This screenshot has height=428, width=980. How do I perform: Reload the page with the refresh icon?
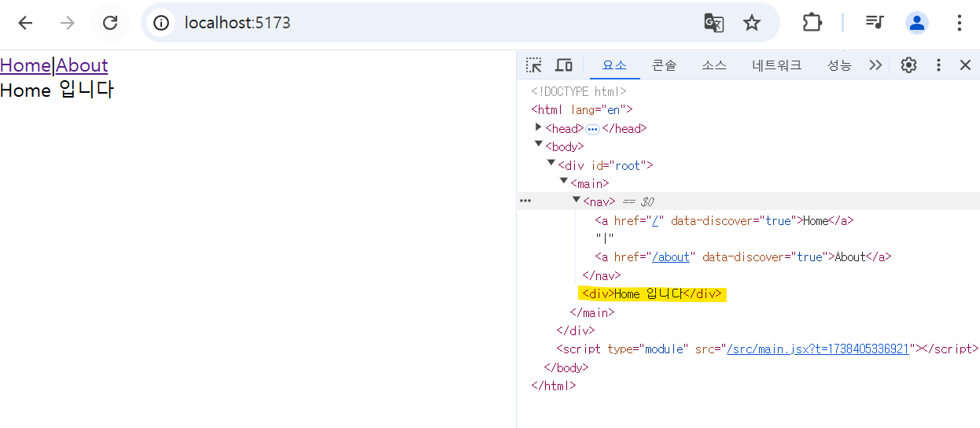click(110, 23)
